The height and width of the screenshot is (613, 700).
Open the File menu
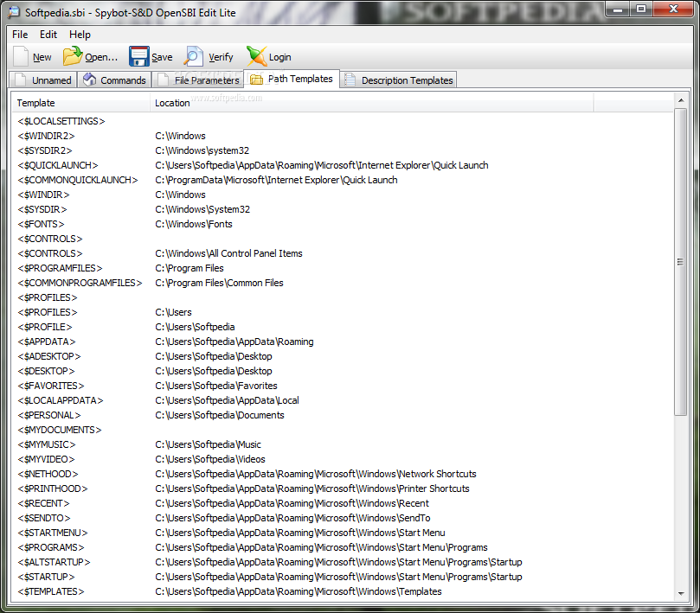(20, 35)
